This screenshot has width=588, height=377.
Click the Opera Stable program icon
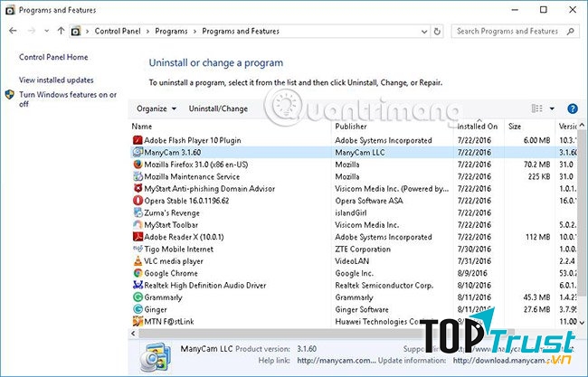point(138,201)
